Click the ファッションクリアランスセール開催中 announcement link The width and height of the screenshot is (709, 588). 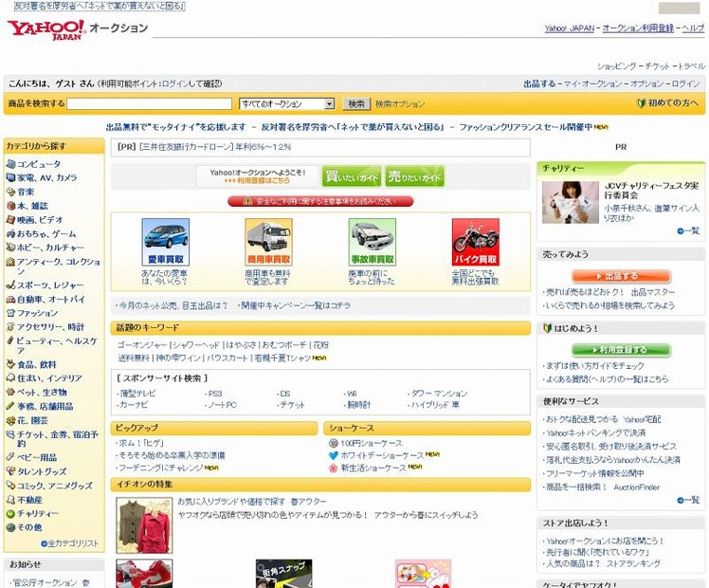pos(525,127)
